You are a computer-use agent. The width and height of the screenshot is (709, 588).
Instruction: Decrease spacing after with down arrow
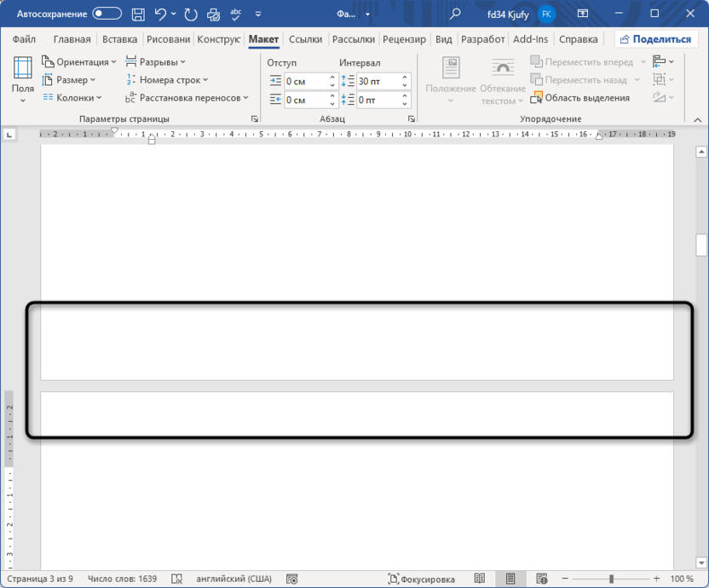click(405, 104)
